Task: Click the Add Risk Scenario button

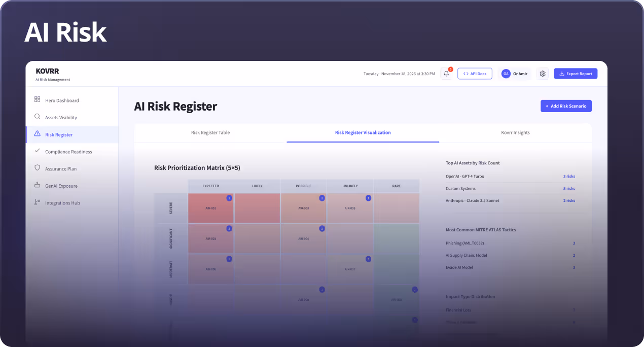Action: click(x=566, y=106)
